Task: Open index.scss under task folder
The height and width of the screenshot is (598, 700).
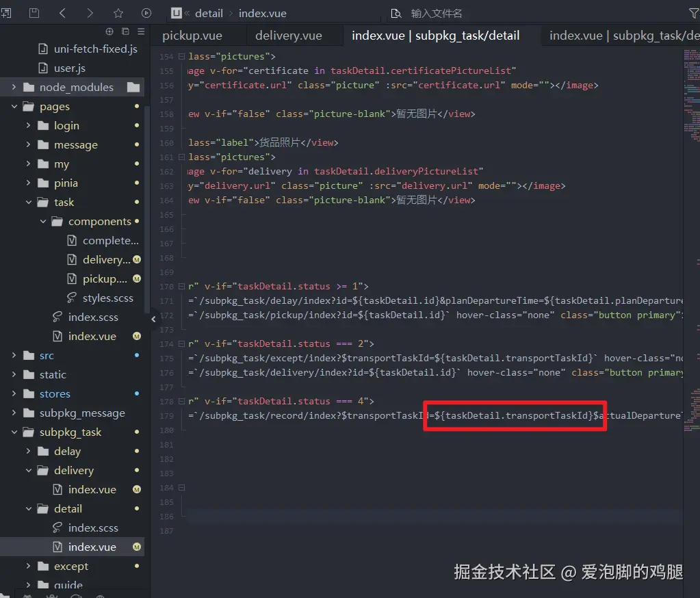Action: 93,317
